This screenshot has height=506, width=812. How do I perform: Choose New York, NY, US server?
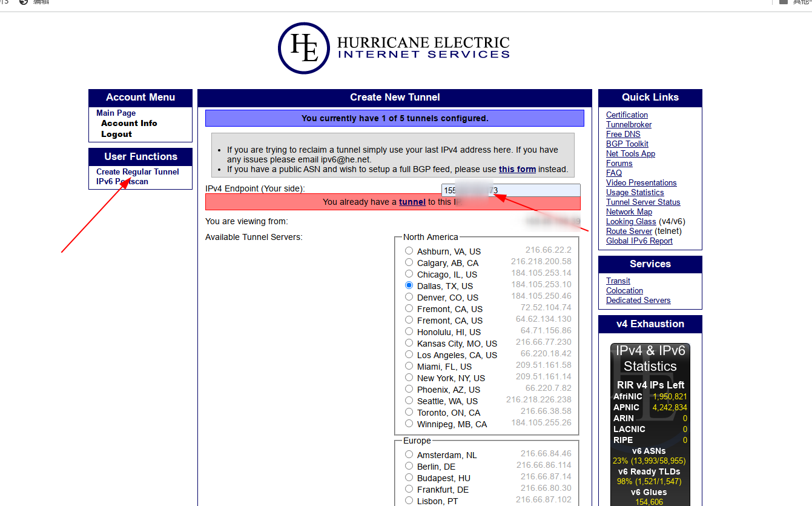pos(409,378)
